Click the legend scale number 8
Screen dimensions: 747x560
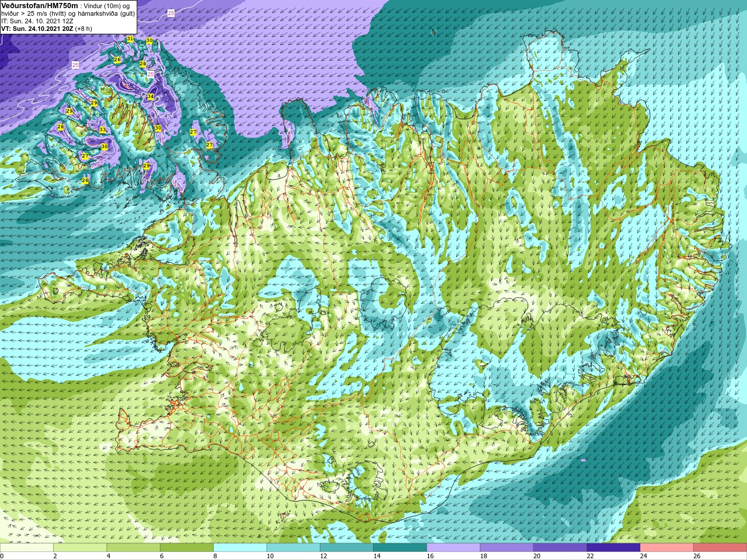[x=215, y=556]
